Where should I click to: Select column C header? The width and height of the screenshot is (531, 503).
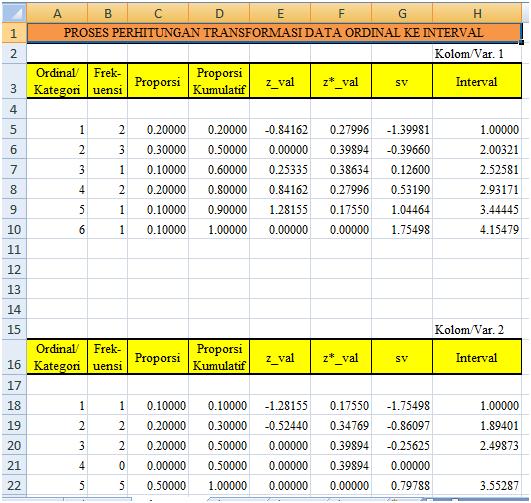pos(158,14)
